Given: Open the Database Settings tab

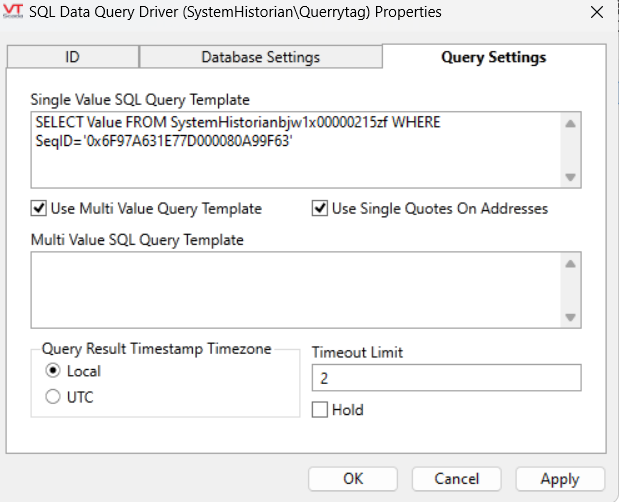Looking at the screenshot, I should 260,57.
